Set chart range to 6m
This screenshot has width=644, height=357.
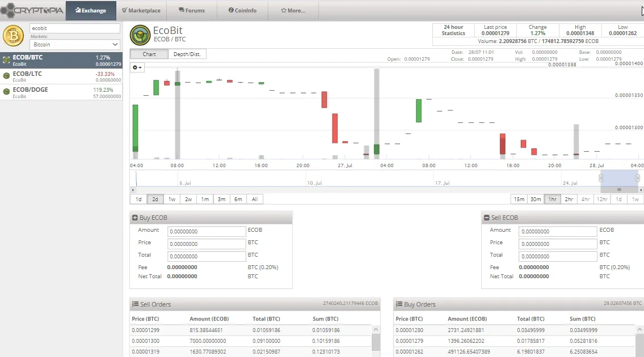pyautogui.click(x=238, y=199)
